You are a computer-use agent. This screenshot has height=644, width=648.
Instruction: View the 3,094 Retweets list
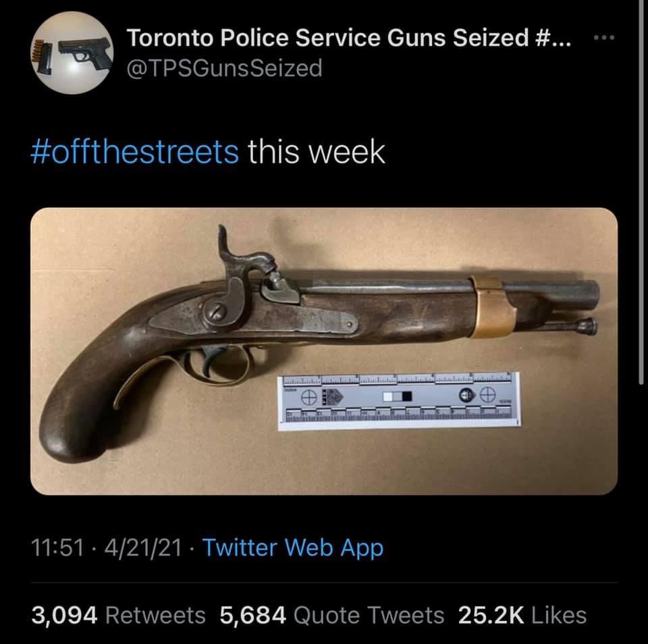coord(118,615)
